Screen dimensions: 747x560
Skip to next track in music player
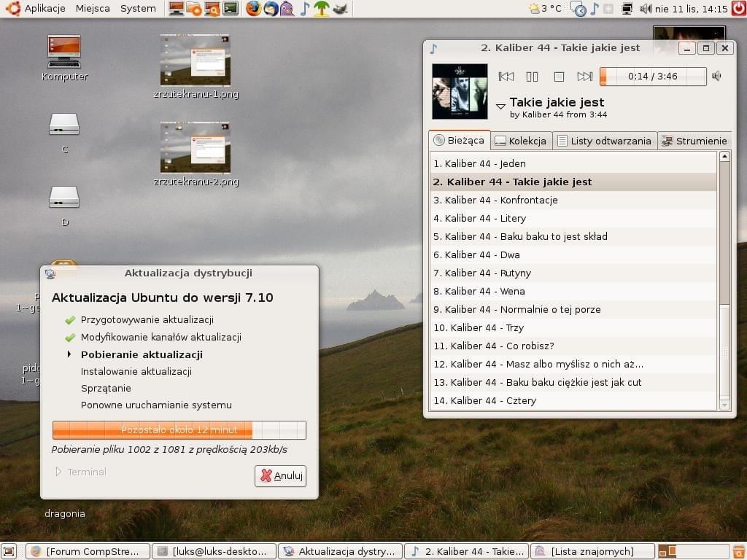point(584,76)
